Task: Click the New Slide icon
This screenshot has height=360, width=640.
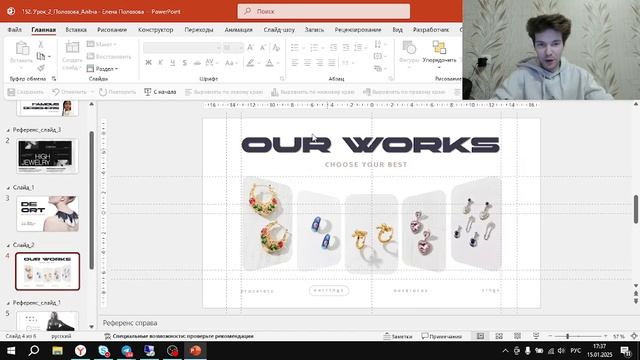Action: [x=72, y=48]
